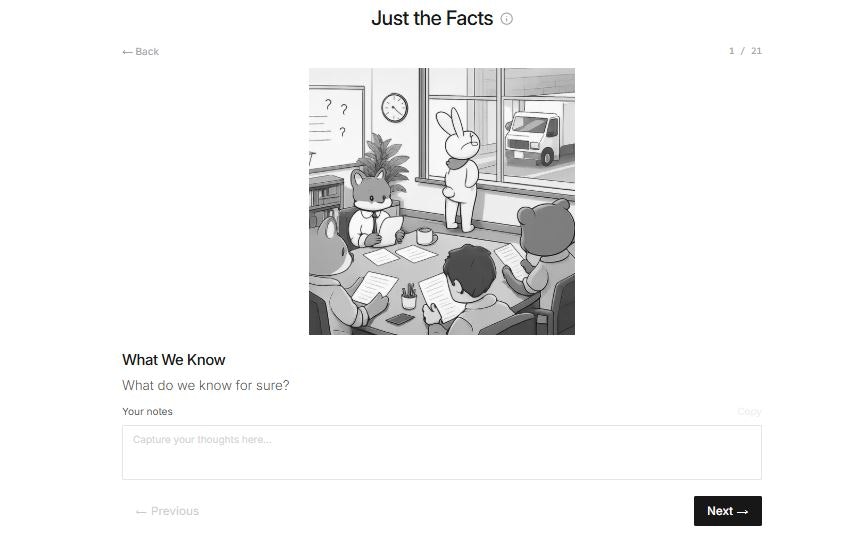853x558 pixels.
Task: Click the wall clock in the illustration
Action: tap(394, 108)
